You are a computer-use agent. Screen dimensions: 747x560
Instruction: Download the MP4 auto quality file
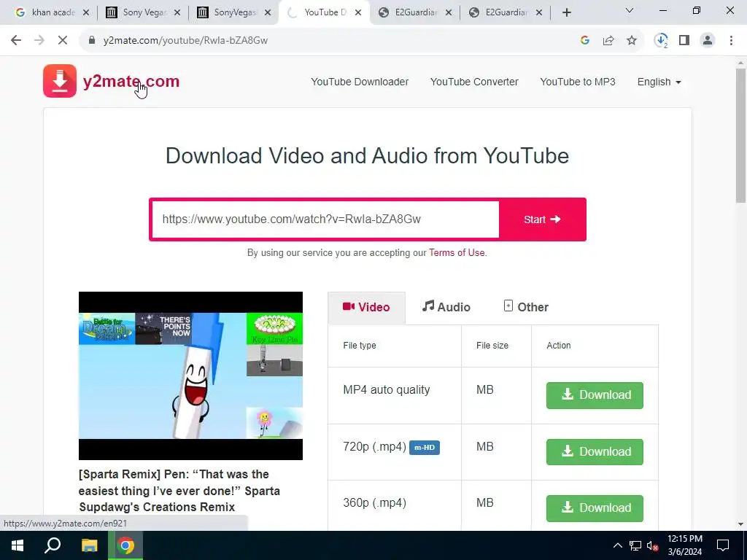pos(595,395)
